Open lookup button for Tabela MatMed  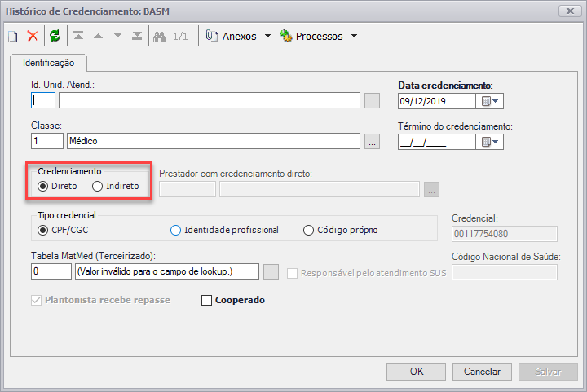coord(271,271)
